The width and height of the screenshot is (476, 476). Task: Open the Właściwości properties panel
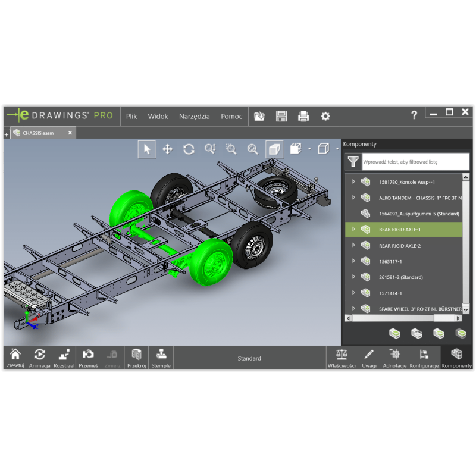pyautogui.click(x=342, y=358)
